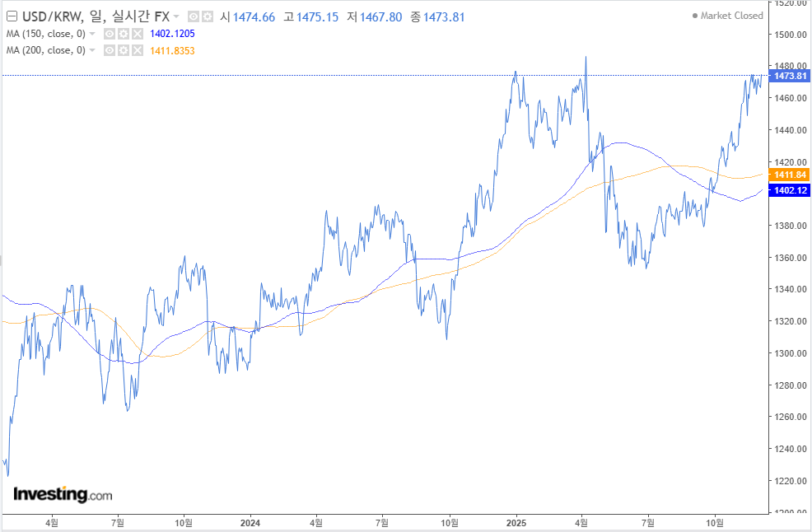Viewport: 812px width, 532px height.
Task: Click the 1360.00 price axis label
Action: 791,258
